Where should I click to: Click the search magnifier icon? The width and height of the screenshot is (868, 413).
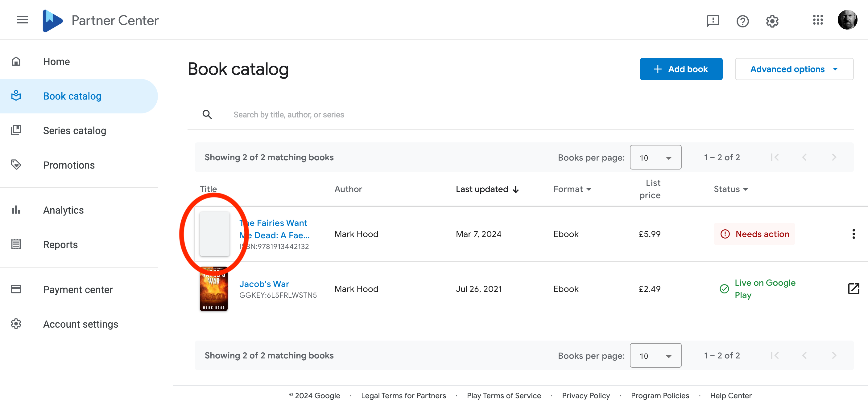pos(207,115)
